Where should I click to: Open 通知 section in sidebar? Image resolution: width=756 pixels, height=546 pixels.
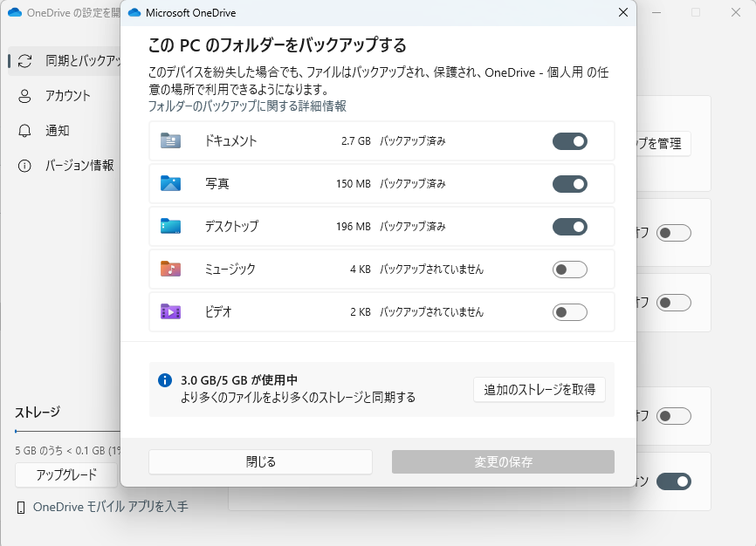pos(65,131)
